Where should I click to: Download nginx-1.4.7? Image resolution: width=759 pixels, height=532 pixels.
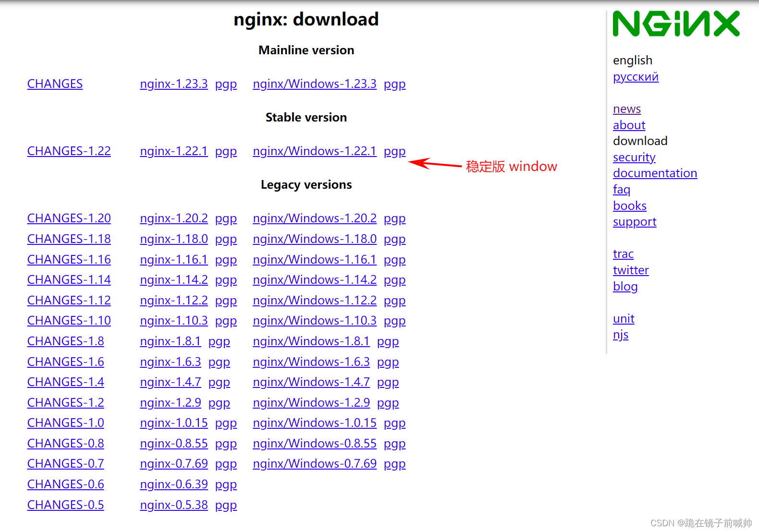pos(171,382)
